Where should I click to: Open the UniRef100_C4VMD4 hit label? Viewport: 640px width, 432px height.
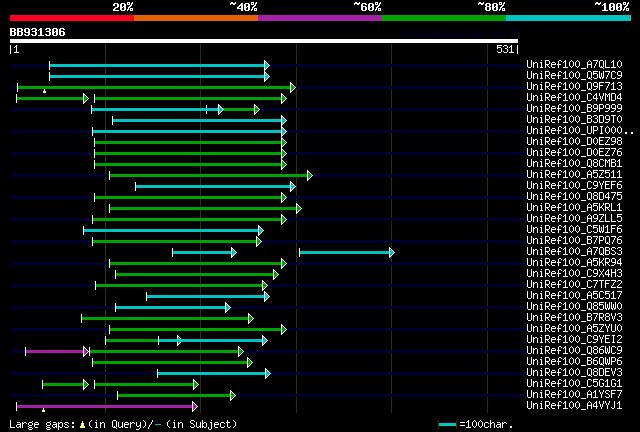click(574, 97)
